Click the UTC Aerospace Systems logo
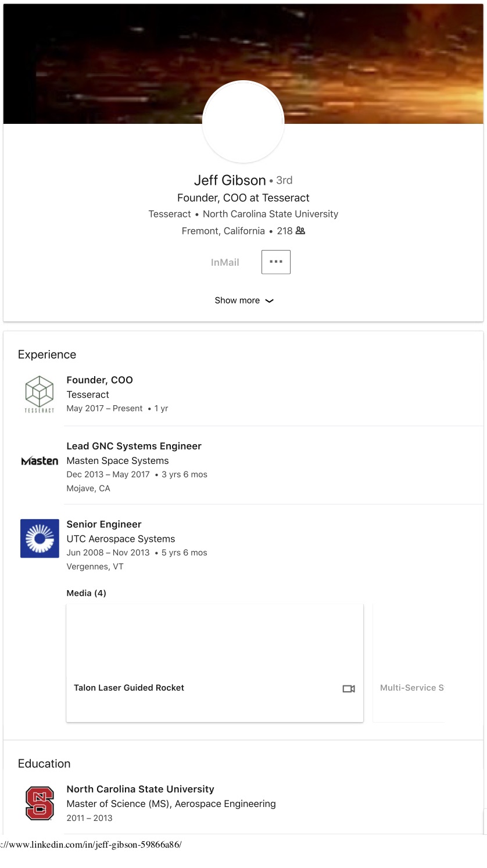 click(x=40, y=538)
